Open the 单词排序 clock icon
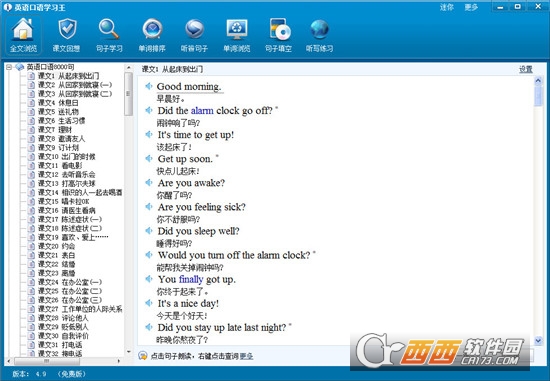Screen dimensions: 550x381 coord(152,35)
